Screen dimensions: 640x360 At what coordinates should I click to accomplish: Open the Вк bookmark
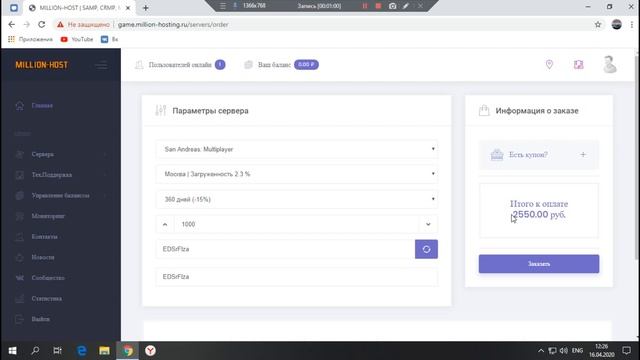pyautogui.click(x=110, y=39)
